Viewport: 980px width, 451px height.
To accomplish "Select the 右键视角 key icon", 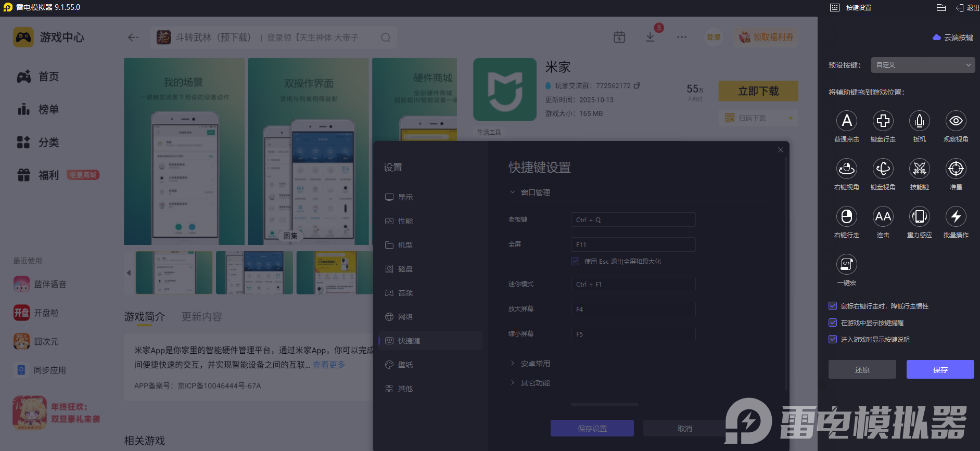I will pos(847,169).
